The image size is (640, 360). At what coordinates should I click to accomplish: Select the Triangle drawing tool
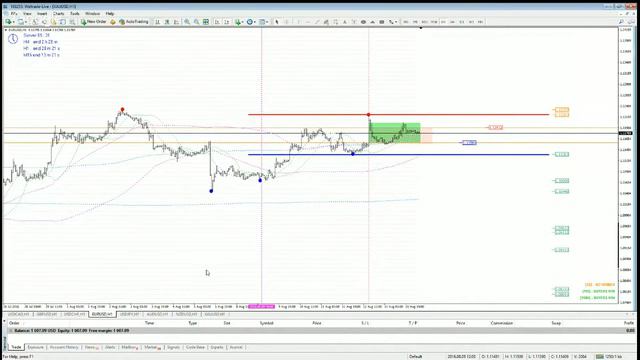tap(372, 22)
